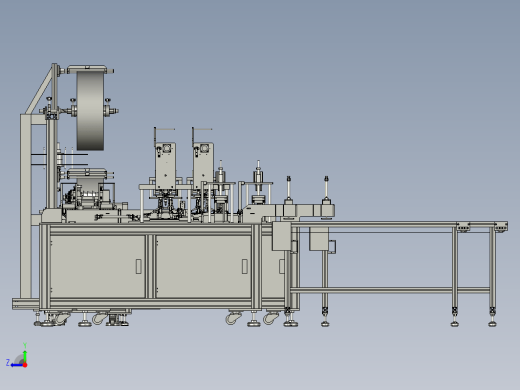Select the conveyor end roller bracket at far right

pyautogui.click(x=501, y=226)
